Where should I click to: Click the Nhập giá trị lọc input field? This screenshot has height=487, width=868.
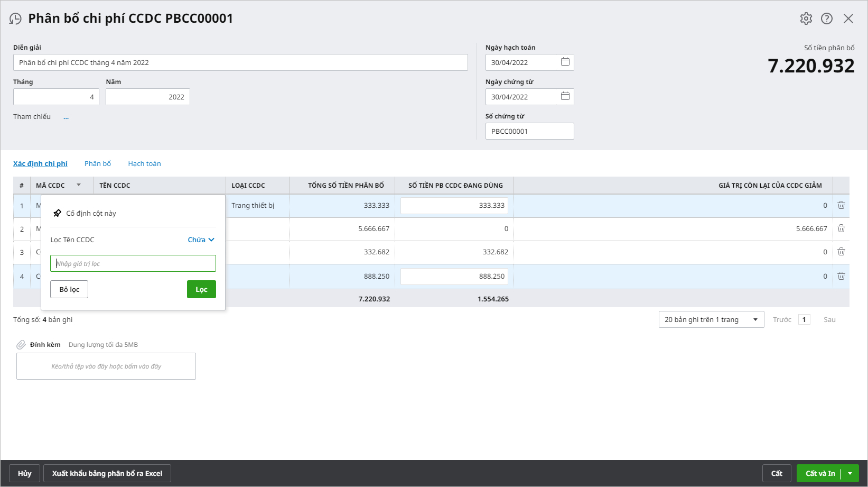point(133,263)
